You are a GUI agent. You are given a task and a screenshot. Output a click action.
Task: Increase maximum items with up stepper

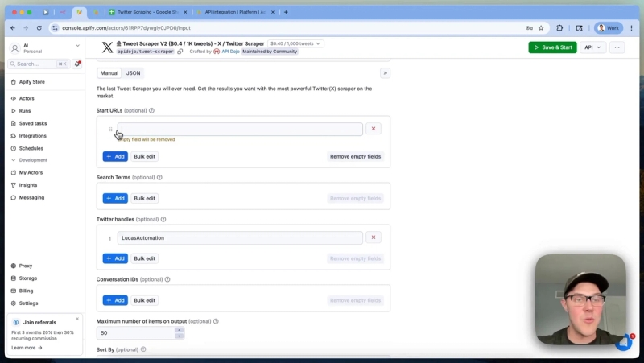tap(179, 330)
